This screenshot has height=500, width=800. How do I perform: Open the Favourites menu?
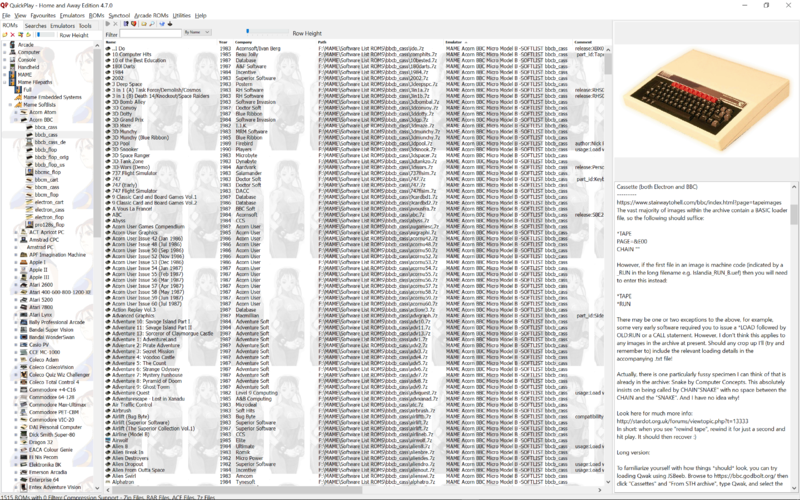point(43,15)
